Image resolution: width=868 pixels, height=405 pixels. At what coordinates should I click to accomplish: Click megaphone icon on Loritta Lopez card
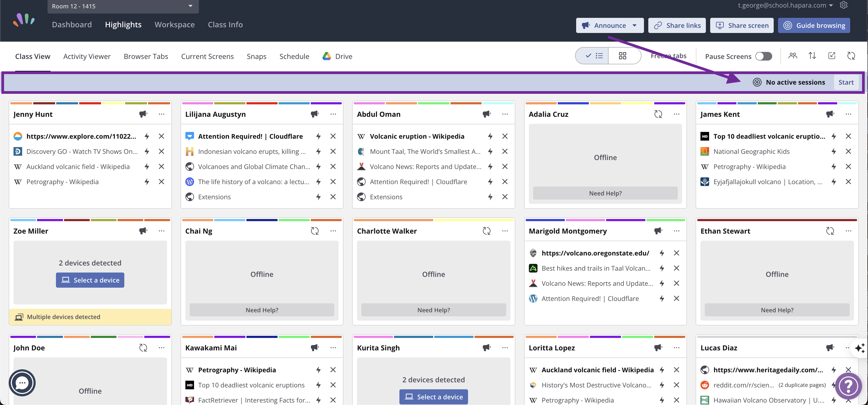pos(658,347)
